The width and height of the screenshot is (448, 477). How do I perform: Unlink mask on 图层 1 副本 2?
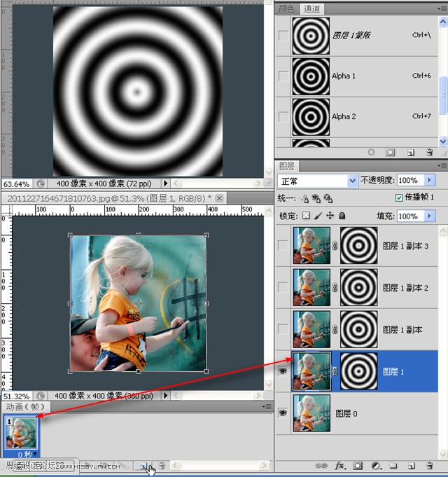[x=335, y=287]
